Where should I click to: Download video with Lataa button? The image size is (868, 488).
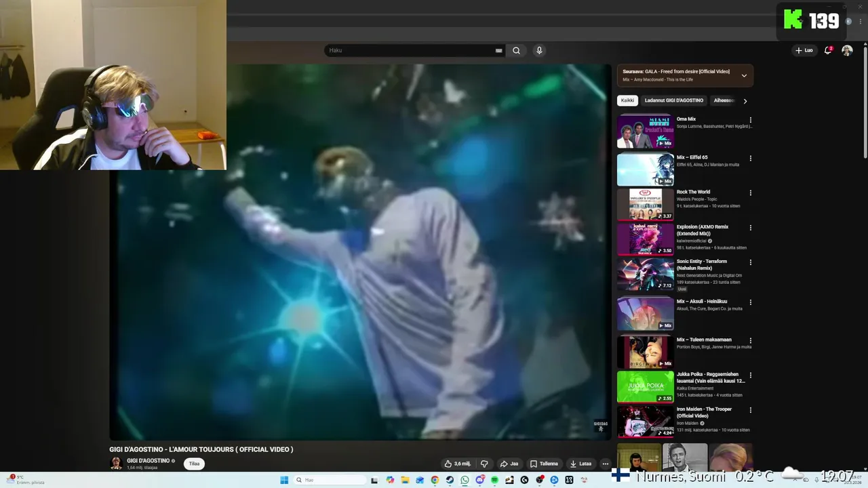[580, 464]
